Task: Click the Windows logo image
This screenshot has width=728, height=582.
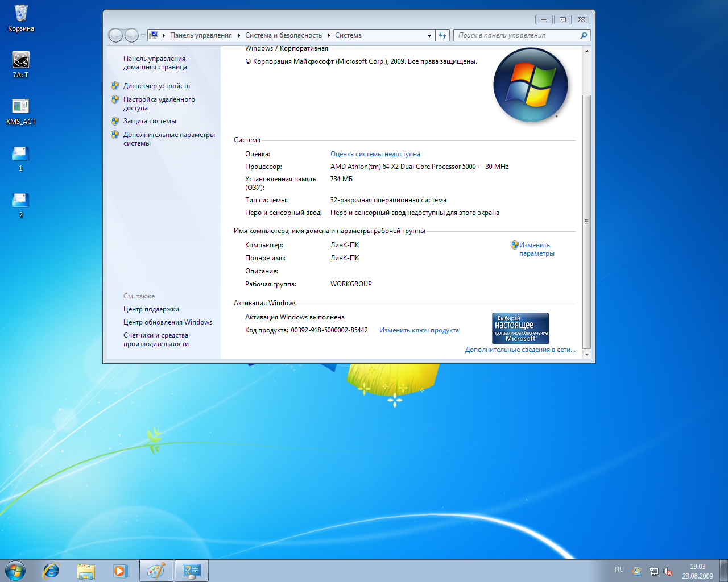Action: coord(531,85)
